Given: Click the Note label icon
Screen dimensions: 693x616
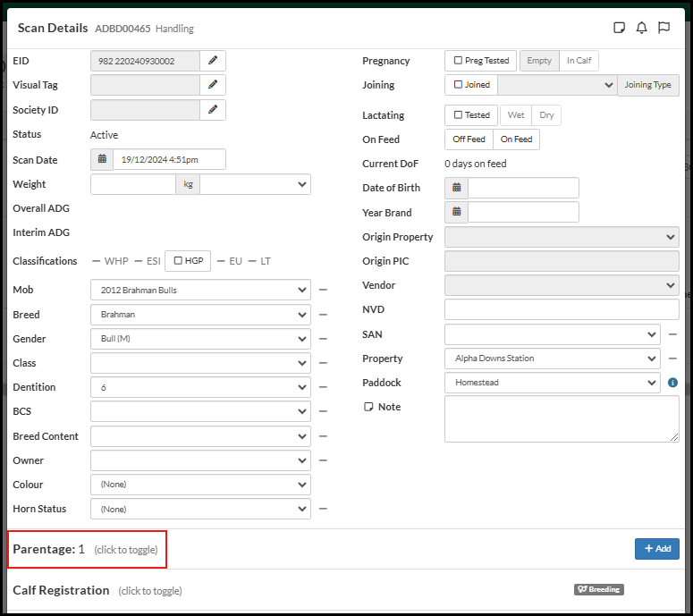Looking at the screenshot, I should [368, 407].
